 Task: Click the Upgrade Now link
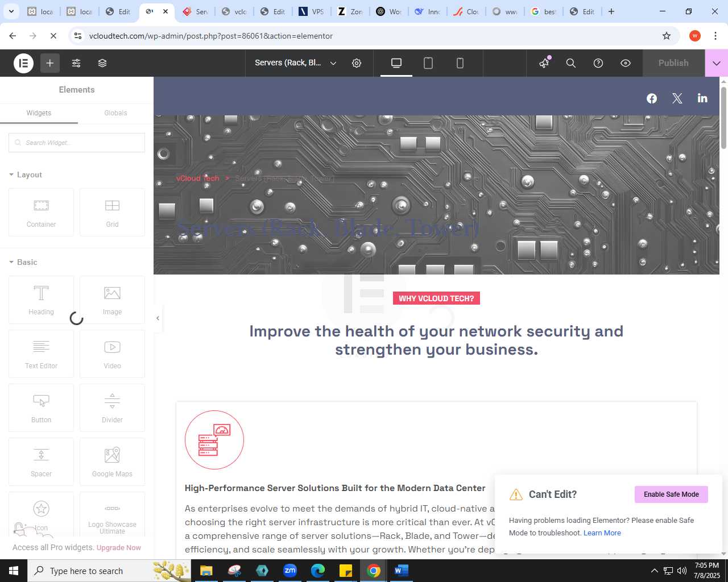pyautogui.click(x=119, y=548)
